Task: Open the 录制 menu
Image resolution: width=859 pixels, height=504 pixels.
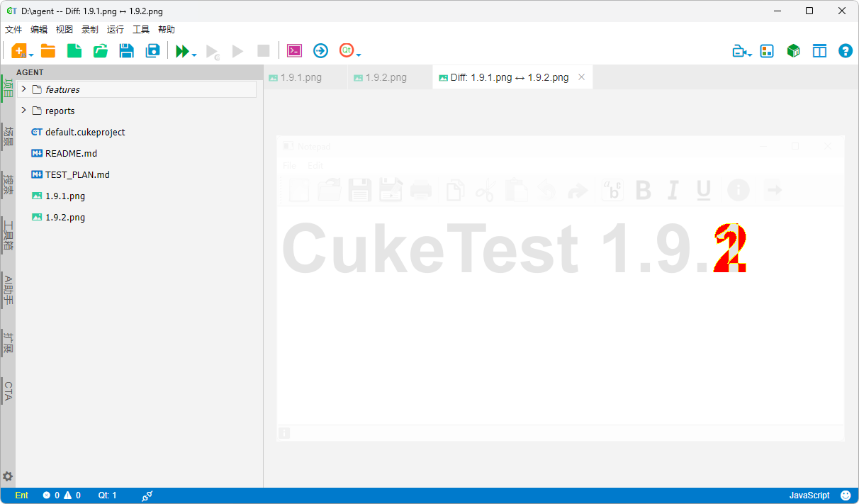Action: pos(90,30)
